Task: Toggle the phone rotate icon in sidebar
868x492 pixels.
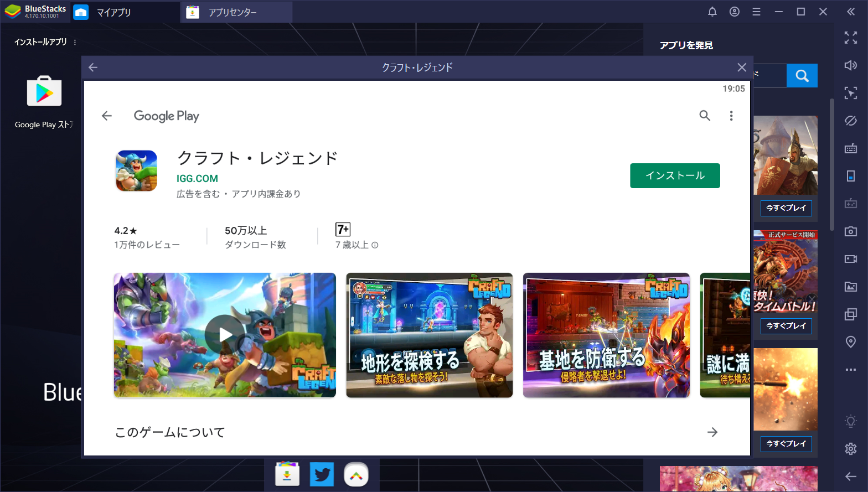Action: 851,176
